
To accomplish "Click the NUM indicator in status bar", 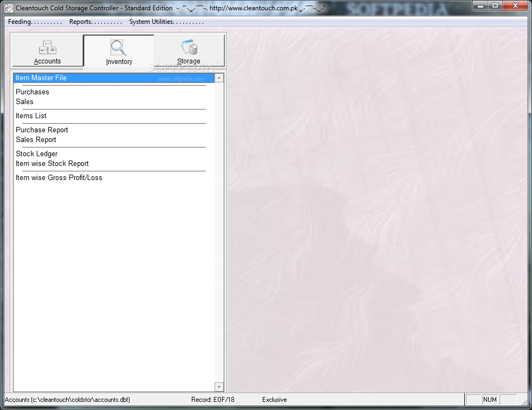I will click(490, 400).
